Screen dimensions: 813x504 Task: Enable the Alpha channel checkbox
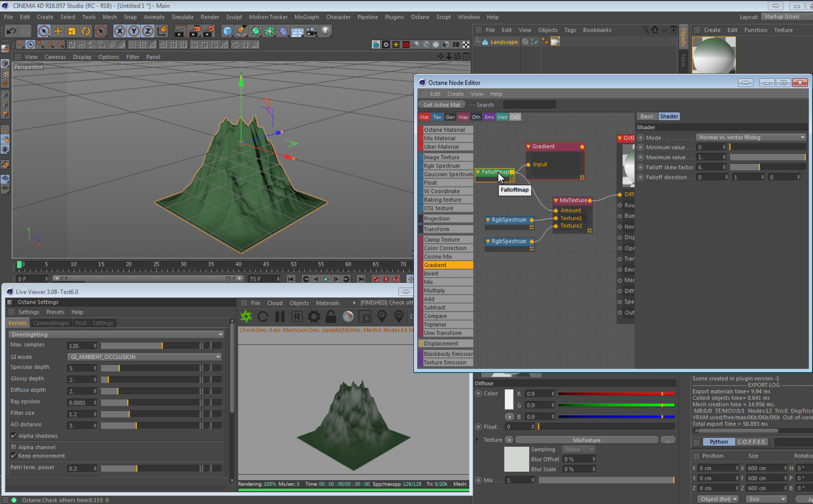14,447
